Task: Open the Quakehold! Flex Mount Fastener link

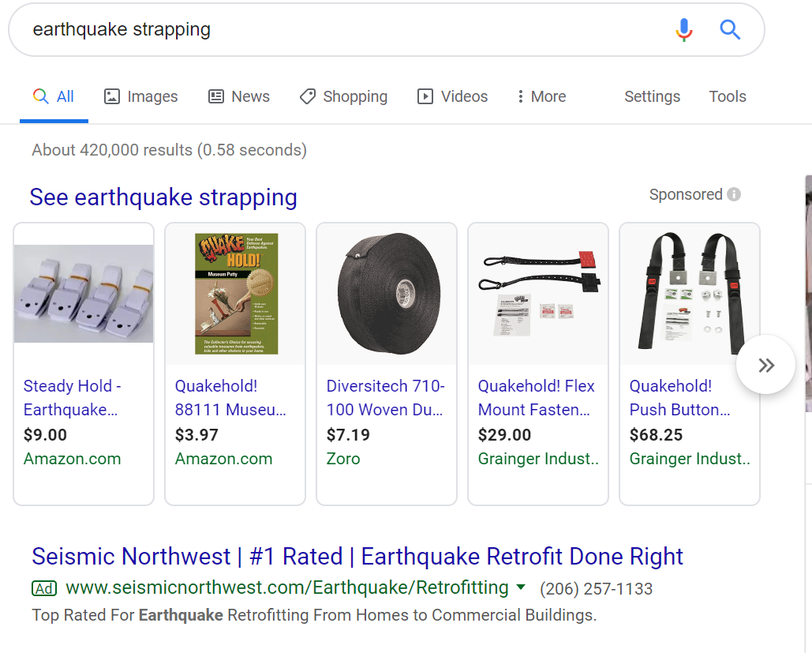Action: point(537,397)
